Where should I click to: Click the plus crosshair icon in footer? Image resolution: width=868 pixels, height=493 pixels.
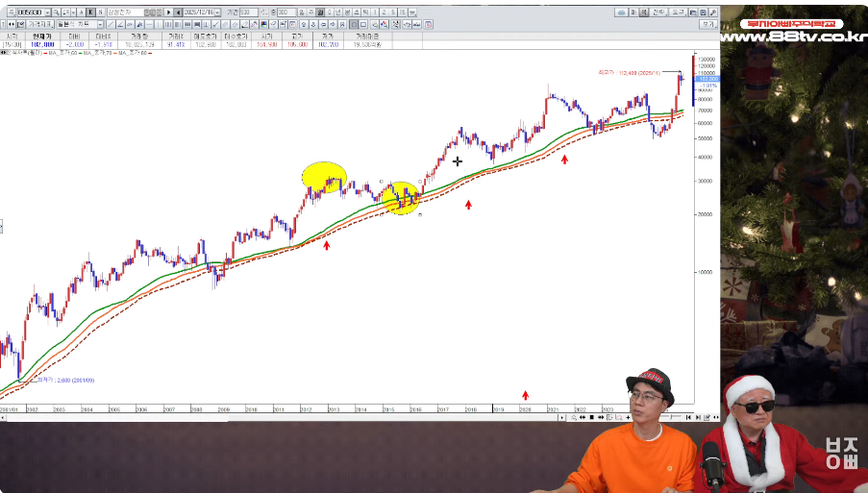628,417
